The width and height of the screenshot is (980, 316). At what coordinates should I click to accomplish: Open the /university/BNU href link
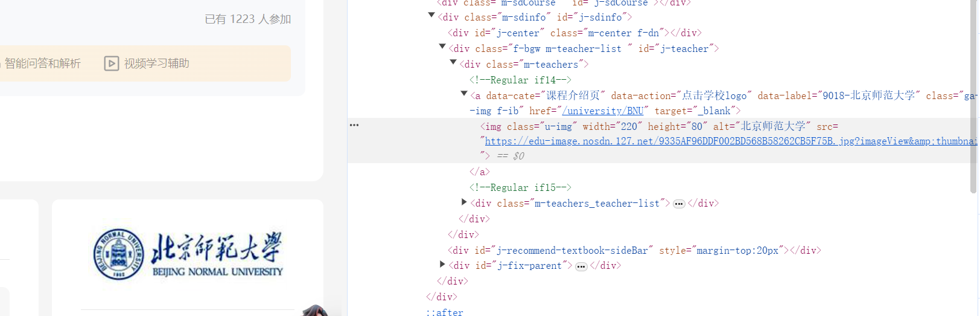point(603,111)
